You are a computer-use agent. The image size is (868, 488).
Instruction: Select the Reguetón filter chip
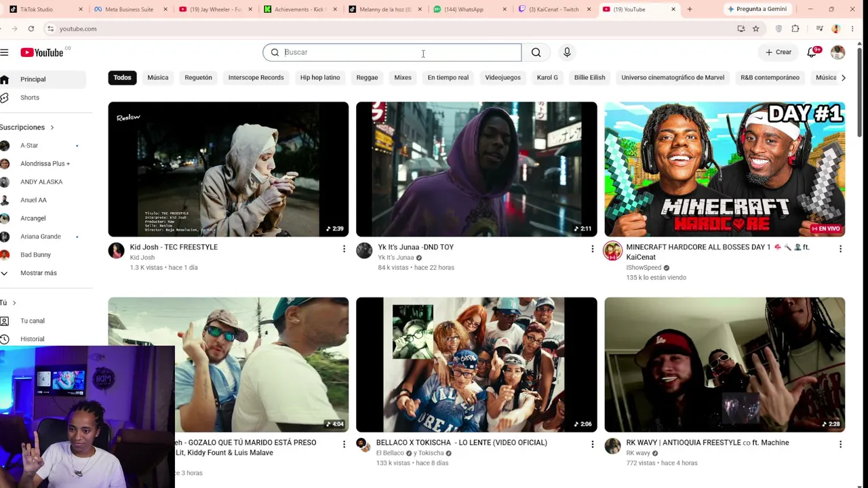point(198,77)
